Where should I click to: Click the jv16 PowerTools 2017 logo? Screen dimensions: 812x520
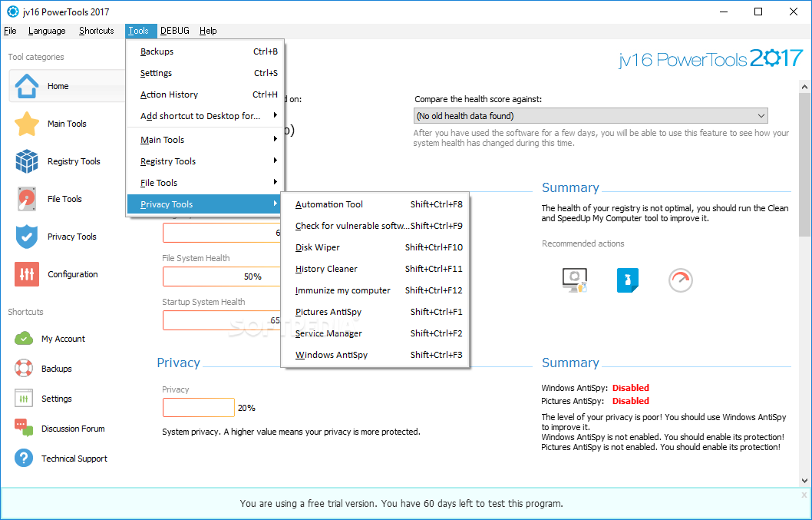[711, 58]
